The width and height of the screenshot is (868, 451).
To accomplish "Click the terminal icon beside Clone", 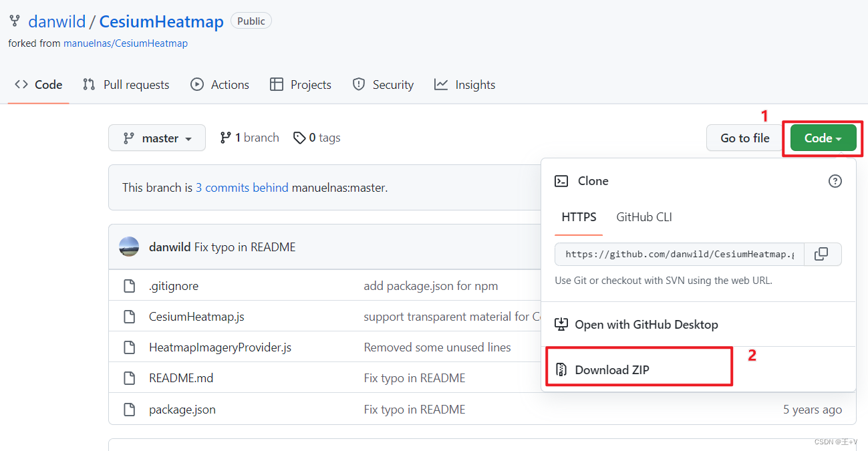I will [562, 181].
